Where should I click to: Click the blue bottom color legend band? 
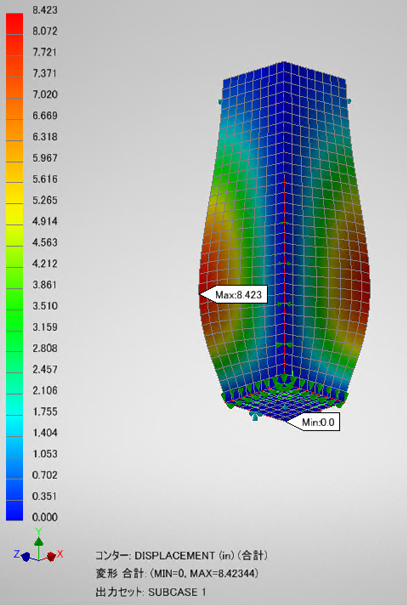(14, 510)
